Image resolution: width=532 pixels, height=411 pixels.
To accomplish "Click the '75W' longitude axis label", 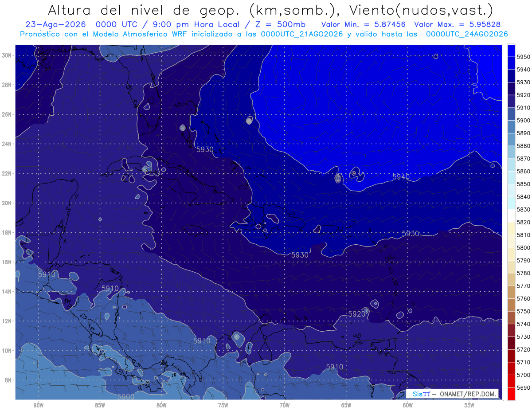I will click(223, 405).
